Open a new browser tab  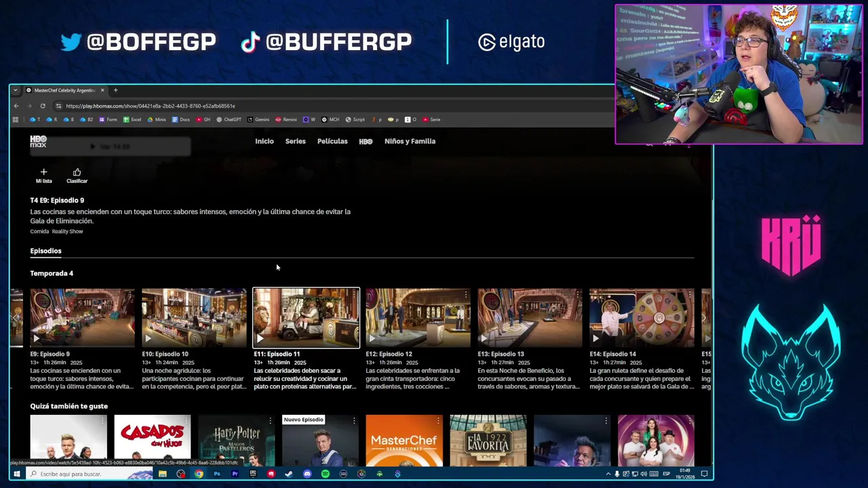point(115,90)
